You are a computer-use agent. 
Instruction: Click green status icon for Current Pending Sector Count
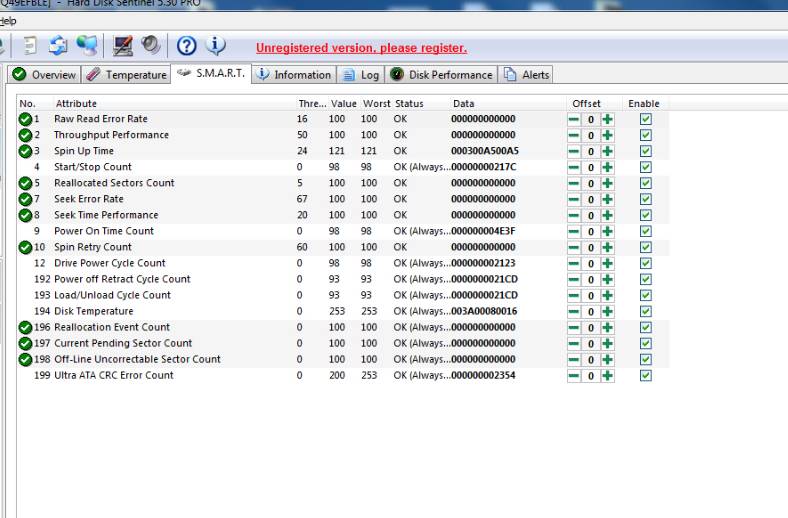tap(25, 344)
